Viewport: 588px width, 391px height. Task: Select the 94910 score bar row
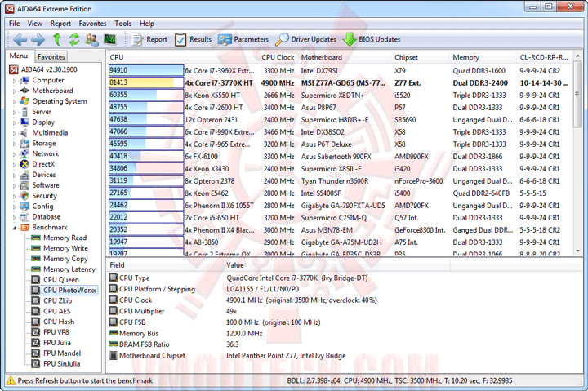click(x=146, y=70)
